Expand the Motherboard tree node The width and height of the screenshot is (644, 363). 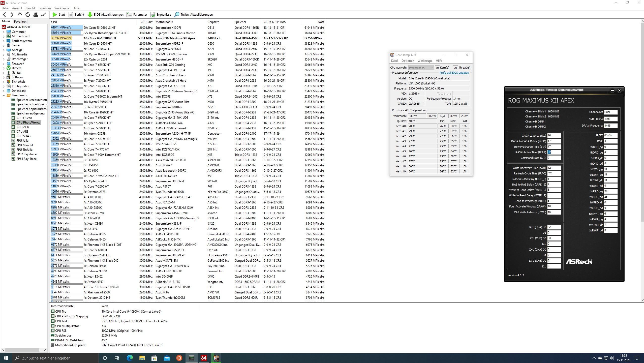[x=4, y=36]
